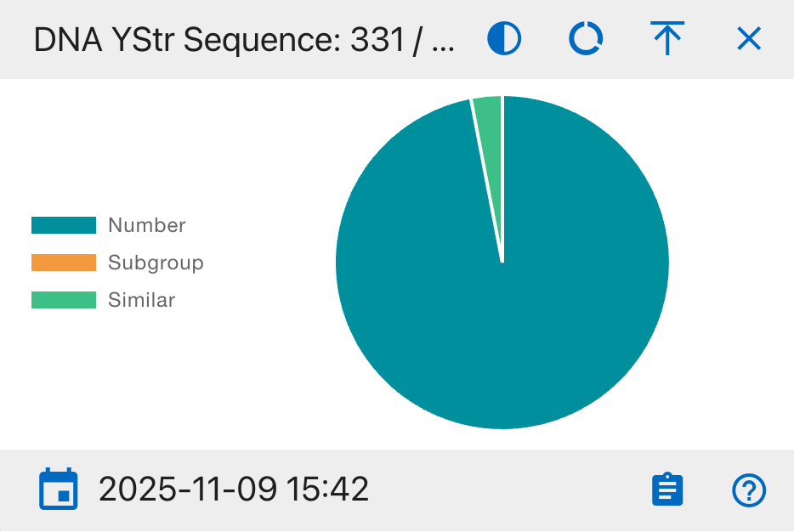Toggle the Similar legend entry
794x532 pixels.
pyautogui.click(x=104, y=300)
